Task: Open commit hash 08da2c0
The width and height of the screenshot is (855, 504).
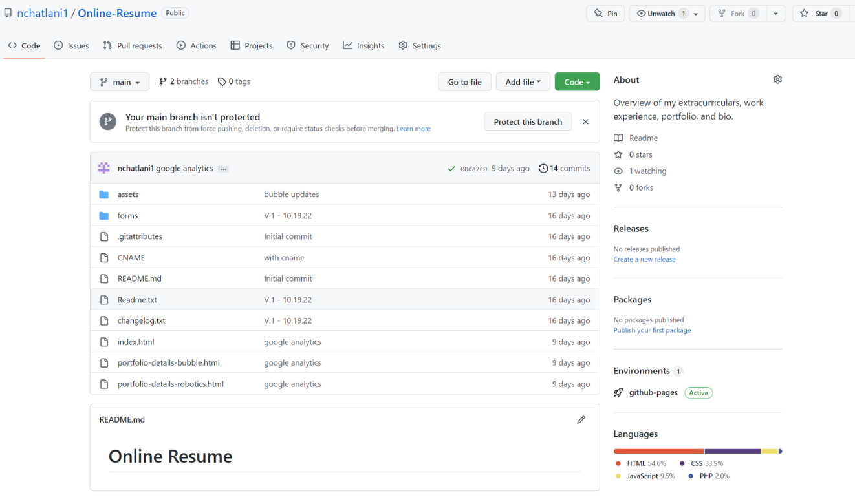Action: pos(473,169)
